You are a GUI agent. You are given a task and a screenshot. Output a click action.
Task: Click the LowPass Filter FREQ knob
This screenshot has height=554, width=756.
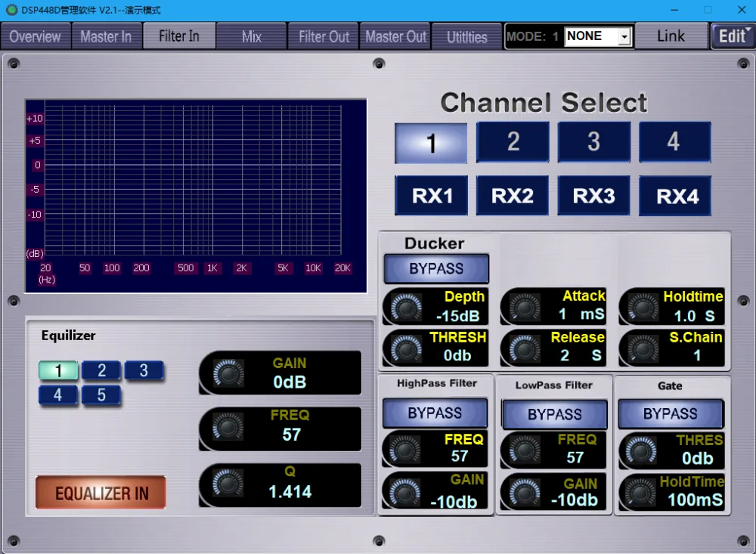[525, 450]
